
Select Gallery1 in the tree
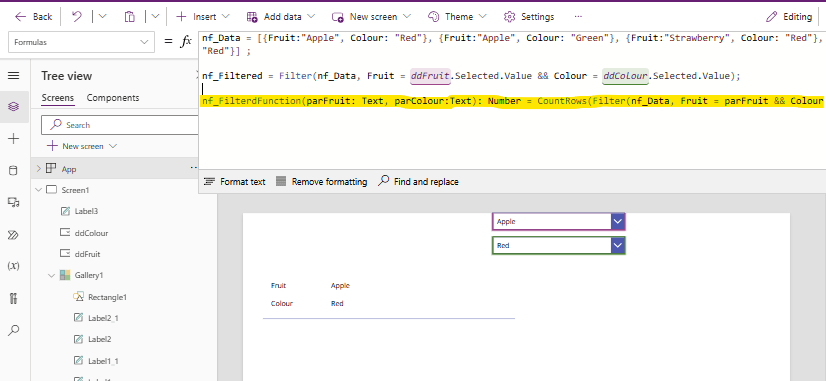pos(88,275)
